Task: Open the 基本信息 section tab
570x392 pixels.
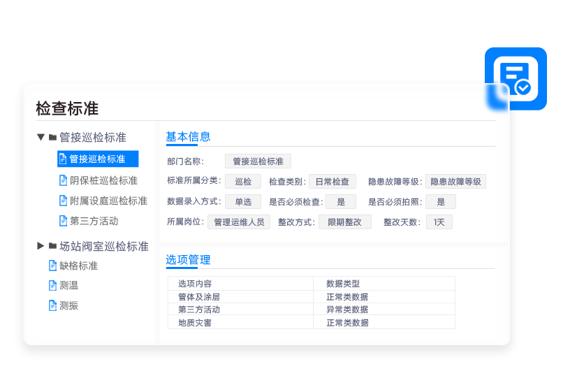Action: pyautogui.click(x=188, y=137)
